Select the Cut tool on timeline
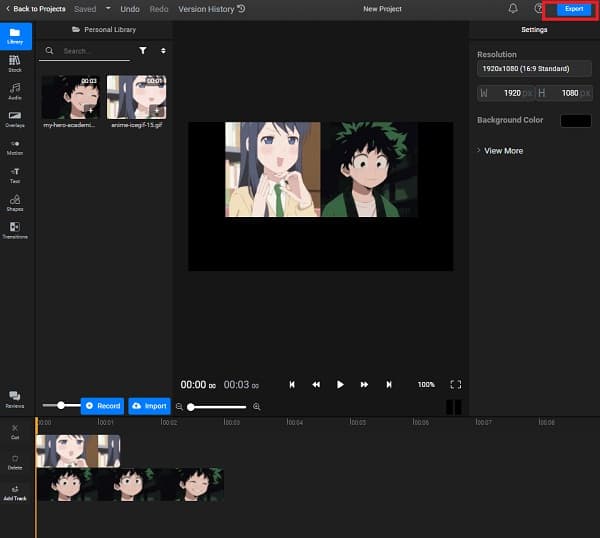The height and width of the screenshot is (538, 600). (15, 432)
